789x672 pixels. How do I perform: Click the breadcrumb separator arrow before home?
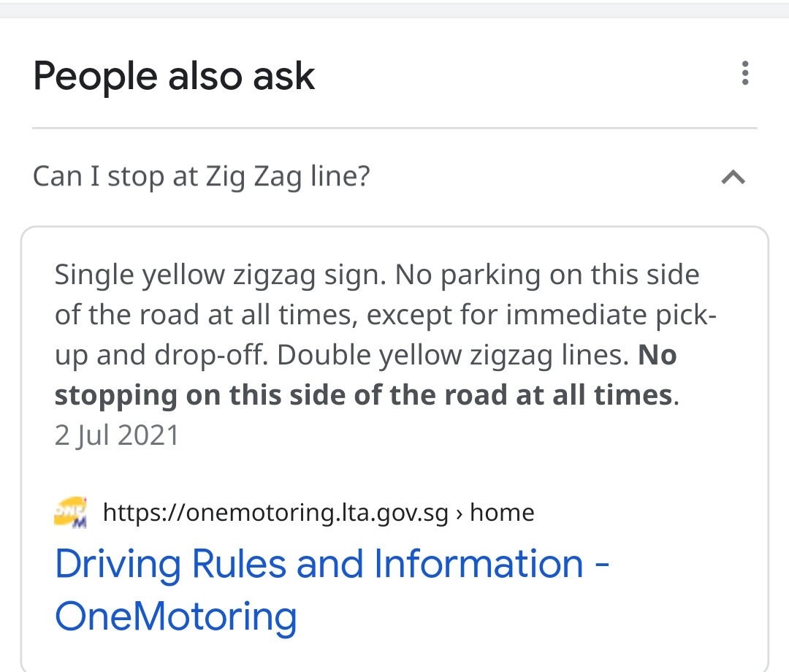click(x=459, y=514)
